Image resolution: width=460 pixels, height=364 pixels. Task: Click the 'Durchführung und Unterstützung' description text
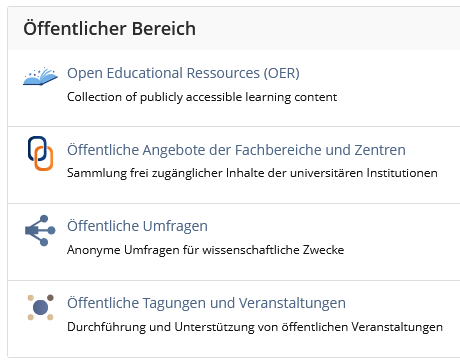point(255,327)
